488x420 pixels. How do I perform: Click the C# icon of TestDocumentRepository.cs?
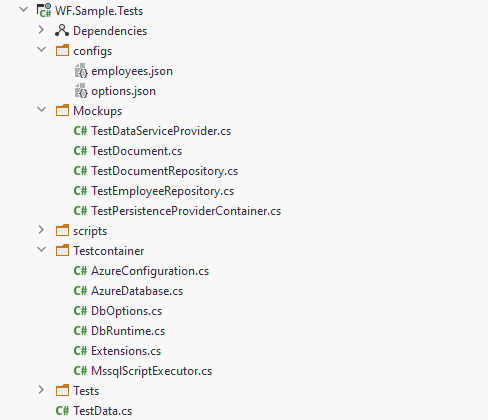coord(80,171)
